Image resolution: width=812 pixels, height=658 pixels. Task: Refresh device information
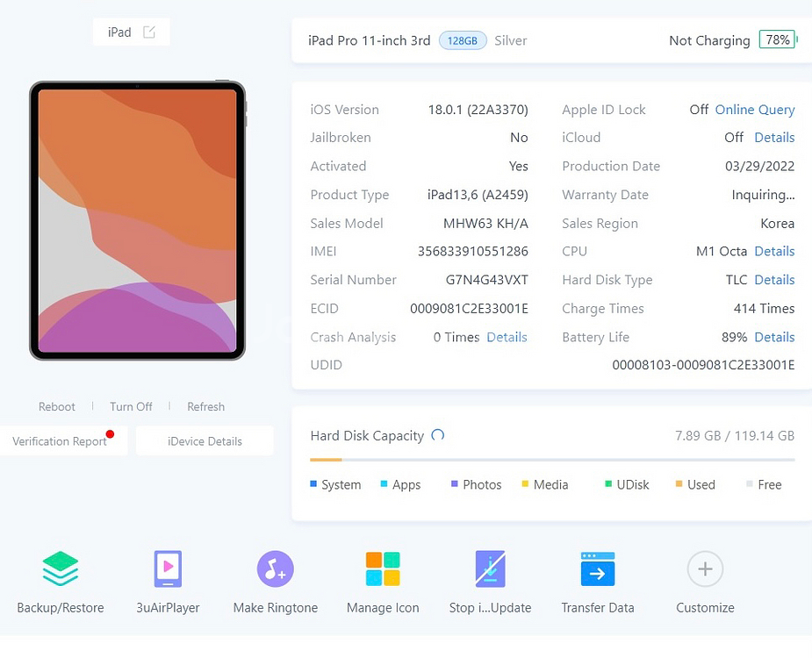[205, 406]
